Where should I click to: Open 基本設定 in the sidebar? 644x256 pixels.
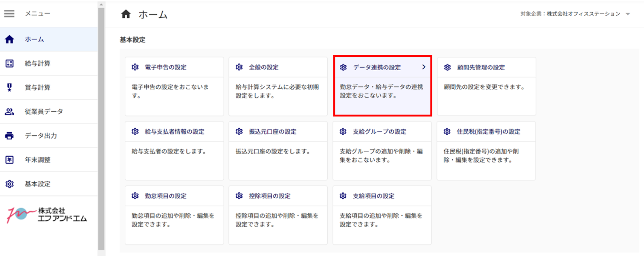pos(49,184)
